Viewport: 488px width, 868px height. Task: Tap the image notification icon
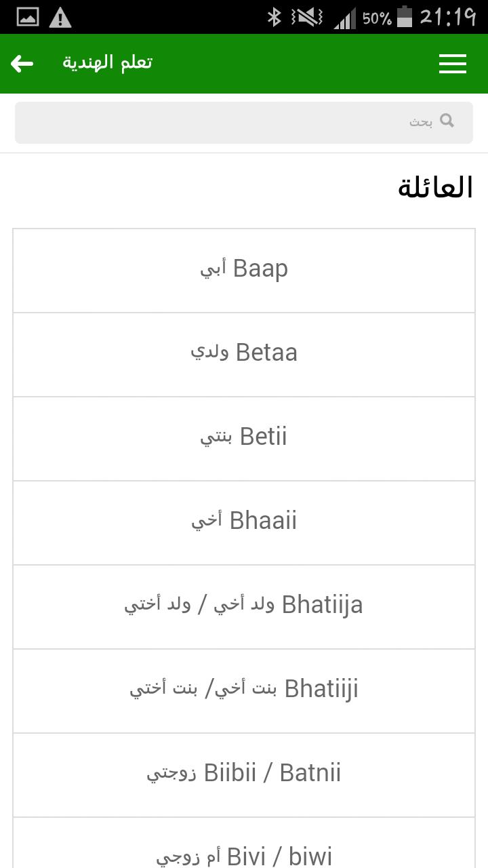point(28,18)
